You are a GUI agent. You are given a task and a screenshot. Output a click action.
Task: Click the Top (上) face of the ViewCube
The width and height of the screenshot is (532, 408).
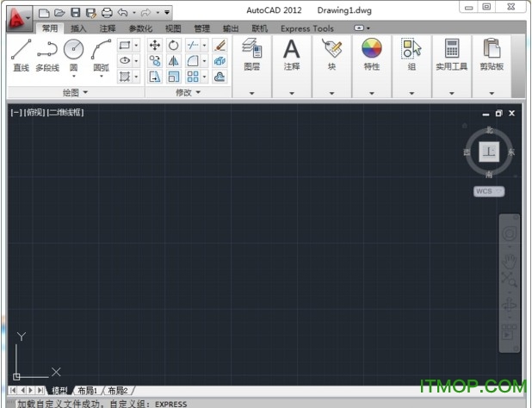point(489,151)
